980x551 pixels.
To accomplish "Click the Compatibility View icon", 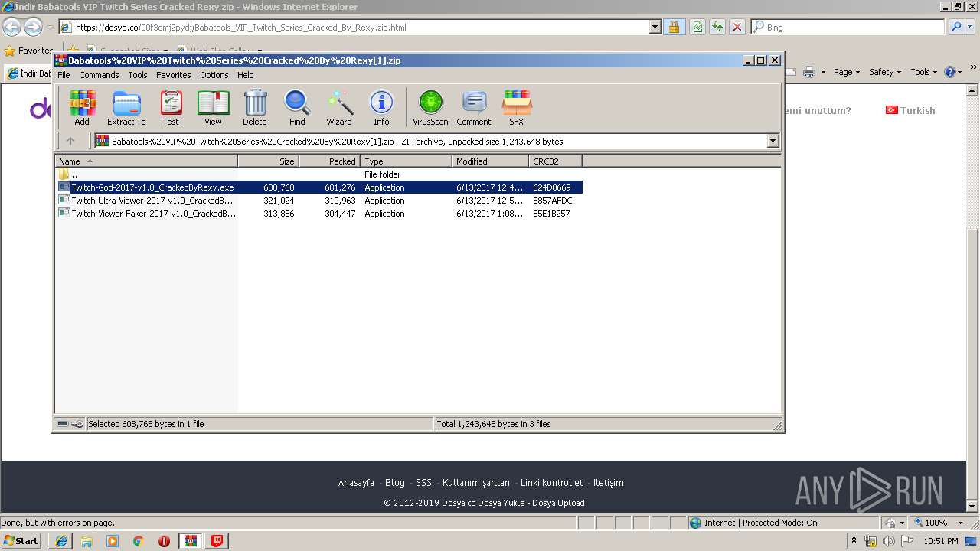I will [697, 27].
